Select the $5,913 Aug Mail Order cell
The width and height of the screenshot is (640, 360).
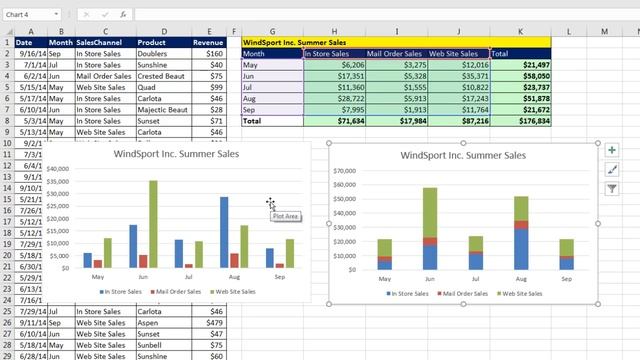(397, 98)
